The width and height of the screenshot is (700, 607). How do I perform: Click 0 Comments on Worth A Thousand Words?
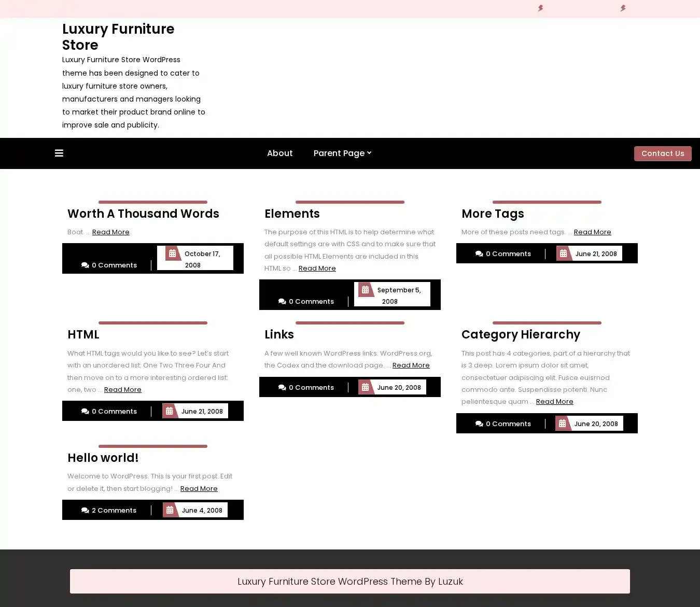[x=114, y=265]
